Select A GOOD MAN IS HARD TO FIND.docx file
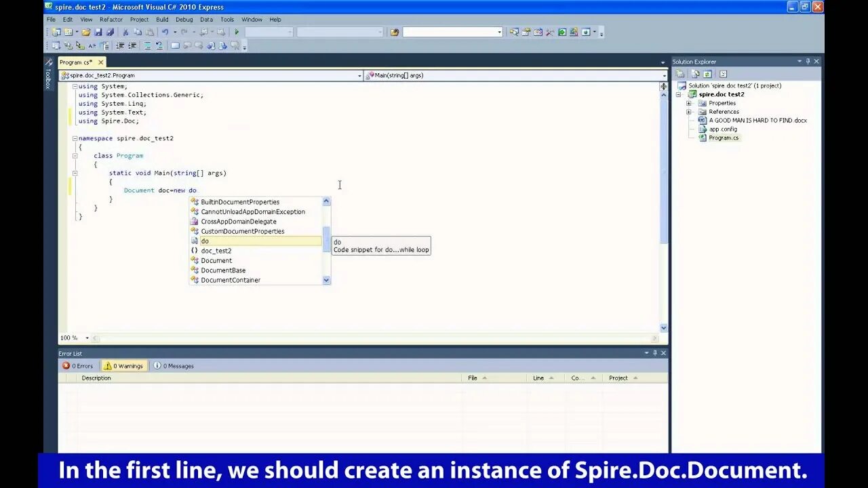This screenshot has height=488, width=868. pyautogui.click(x=758, y=121)
